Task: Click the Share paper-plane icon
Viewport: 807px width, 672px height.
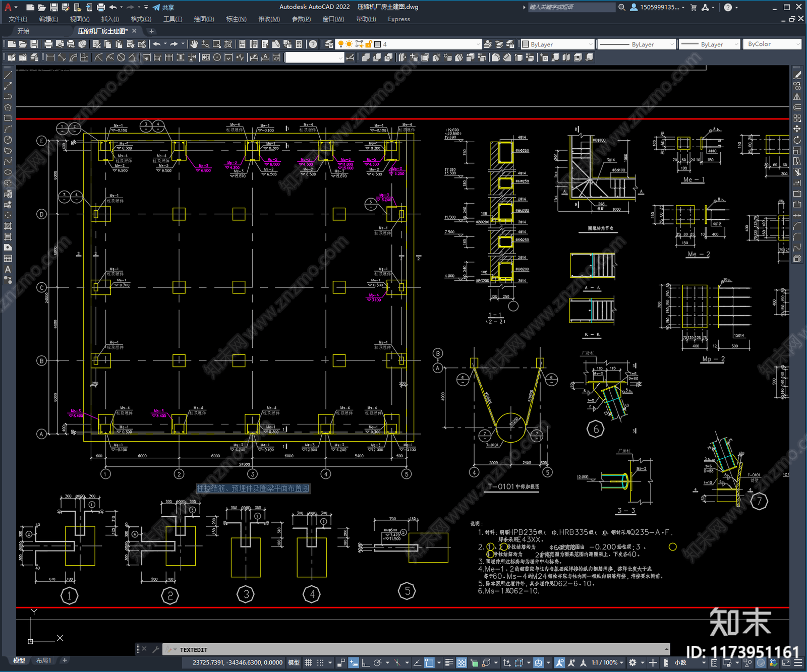Action: point(156,7)
